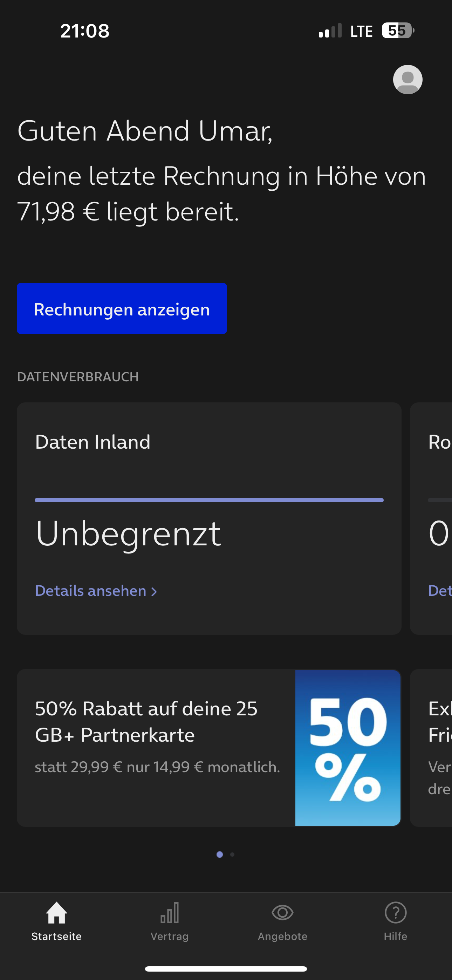The height and width of the screenshot is (980, 452).
Task: Select the first carousel page dot
Action: coord(220,855)
